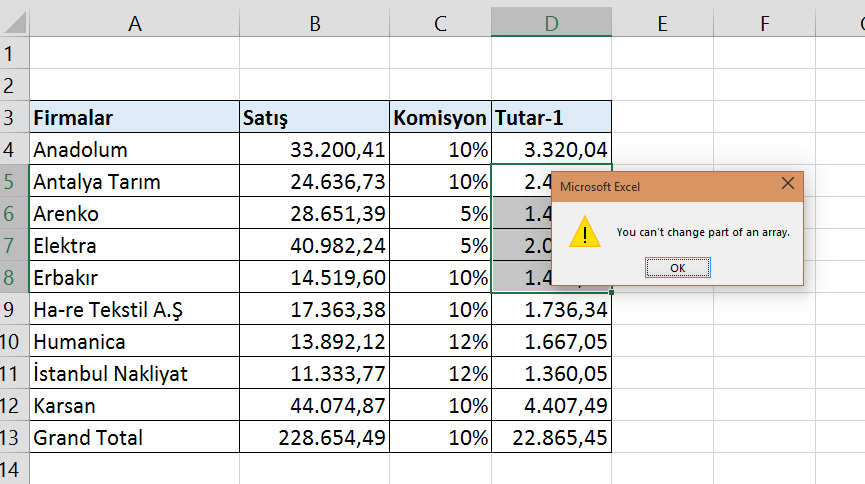865x484 pixels.
Task: Select column E header
Action: (661, 23)
